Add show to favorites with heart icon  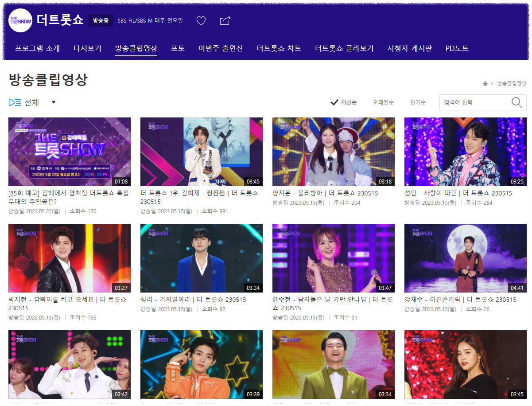tap(201, 21)
